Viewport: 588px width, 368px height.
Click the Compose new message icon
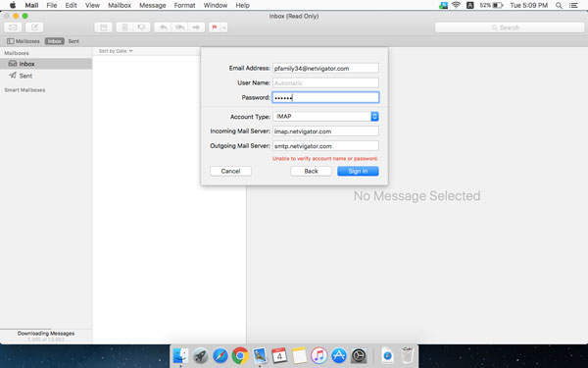click(34, 27)
